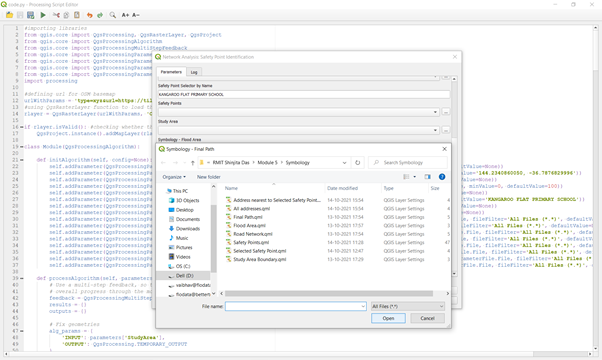Select Documents in navigation pane
This screenshot has width=602, height=360.
coord(188,219)
